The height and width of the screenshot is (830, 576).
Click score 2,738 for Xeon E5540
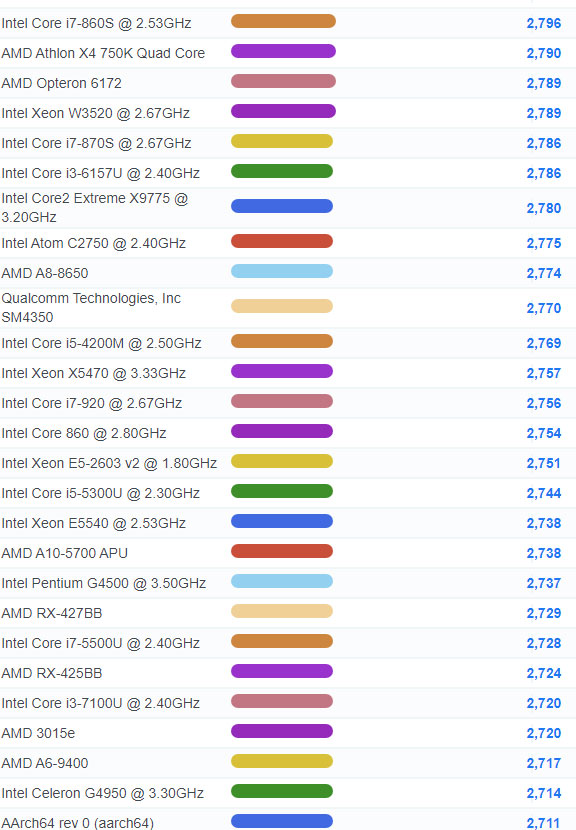[544, 524]
